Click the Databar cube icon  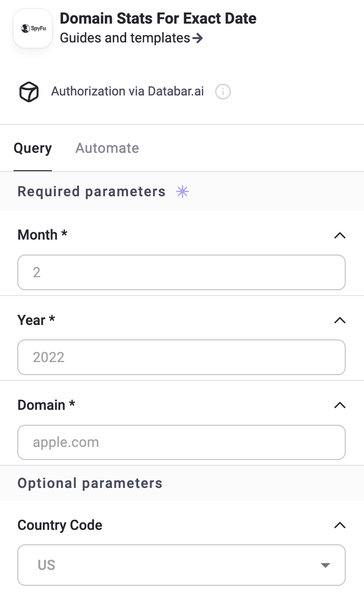pyautogui.click(x=28, y=92)
